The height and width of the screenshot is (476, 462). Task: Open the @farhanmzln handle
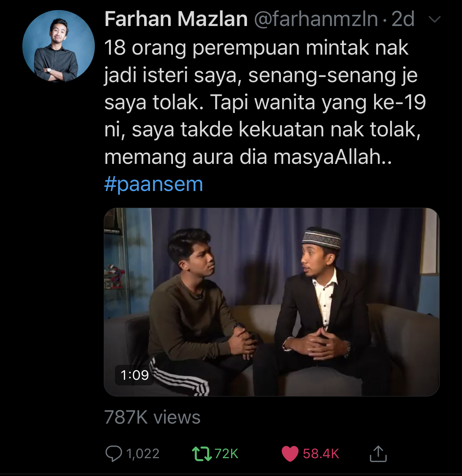pyautogui.click(x=316, y=19)
